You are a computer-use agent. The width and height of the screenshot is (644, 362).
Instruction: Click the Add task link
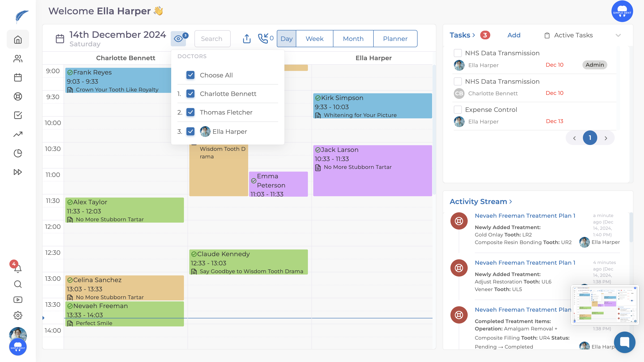pyautogui.click(x=514, y=35)
